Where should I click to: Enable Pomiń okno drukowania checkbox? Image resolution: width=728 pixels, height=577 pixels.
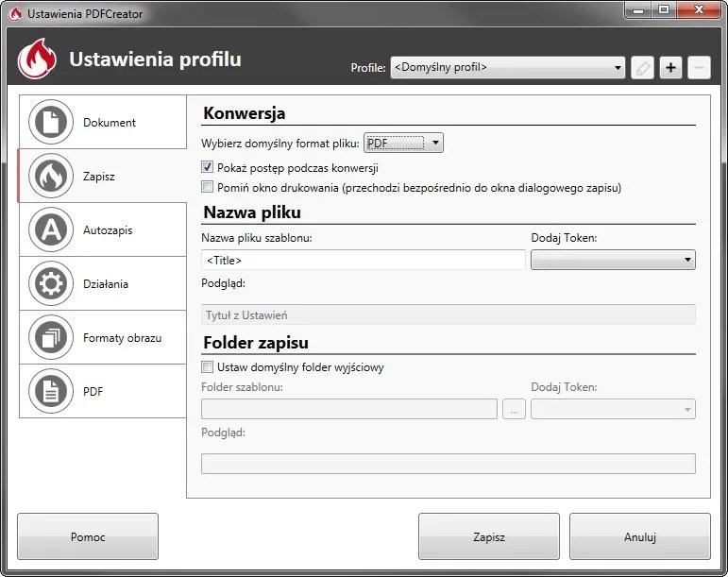(x=208, y=187)
